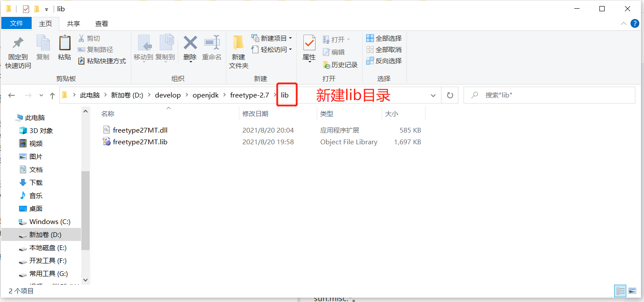
Task: Click the Cut scissors icon
Action: (81, 38)
